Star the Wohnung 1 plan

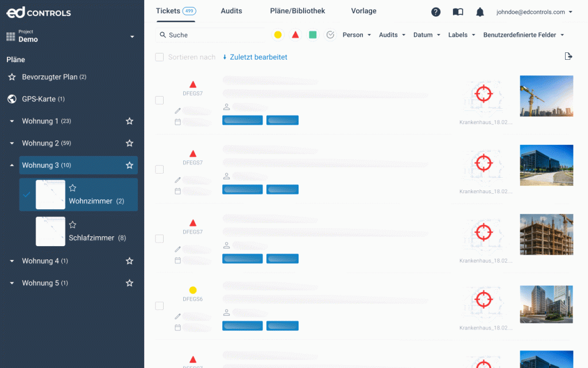[x=130, y=121]
